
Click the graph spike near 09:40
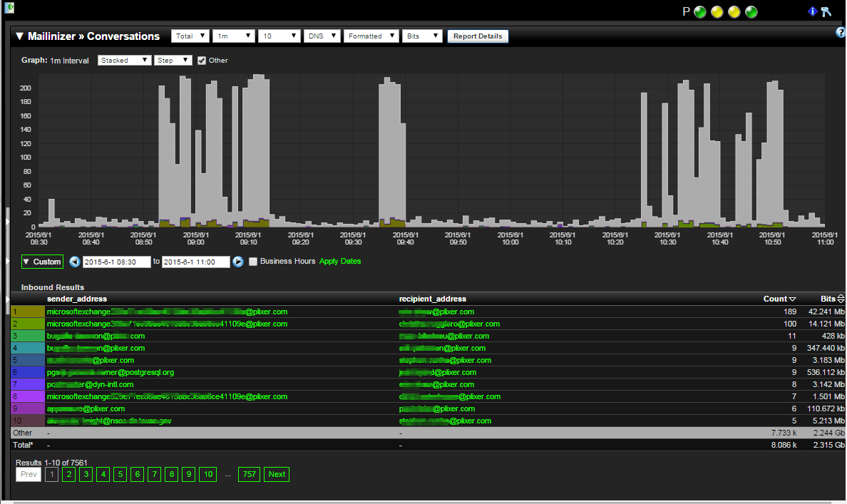coord(391,151)
